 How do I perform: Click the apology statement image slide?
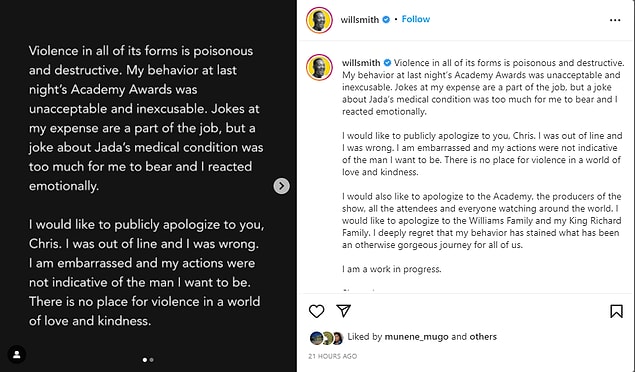coord(148,186)
